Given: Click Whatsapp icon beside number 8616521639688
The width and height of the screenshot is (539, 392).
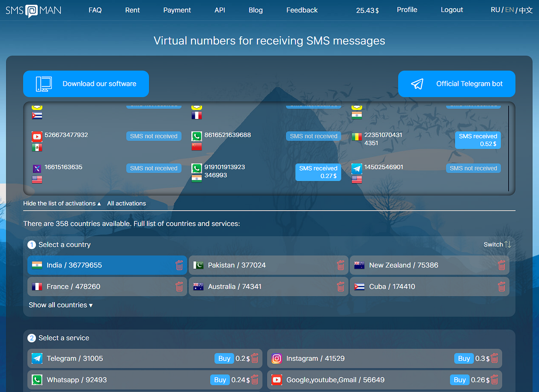Looking at the screenshot, I should point(197,136).
